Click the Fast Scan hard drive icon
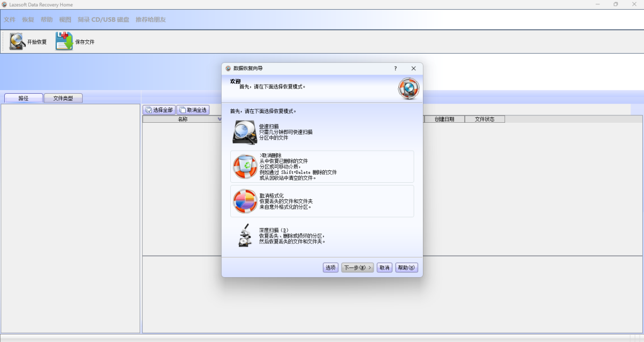 tap(245, 132)
